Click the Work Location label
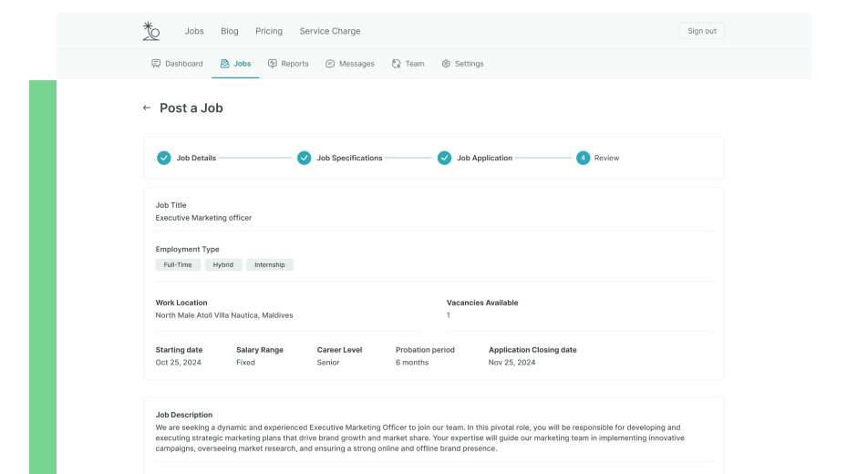Viewport: 868px width, 474px height. [x=181, y=303]
